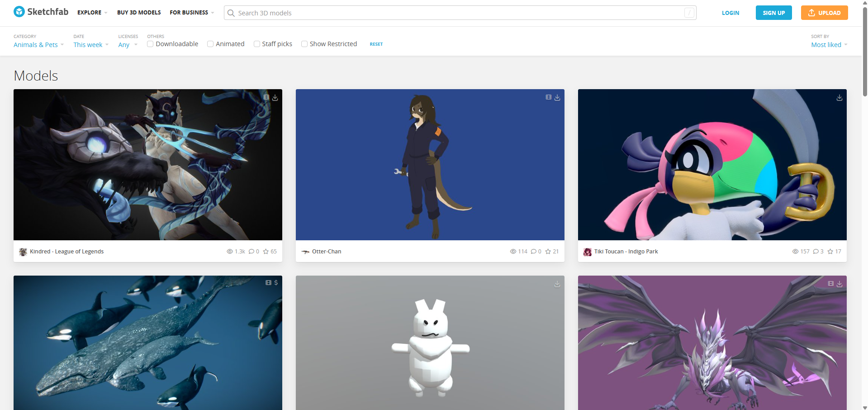Click comments icon on Tiki Toucan card
This screenshot has width=868, height=410.
click(x=816, y=252)
